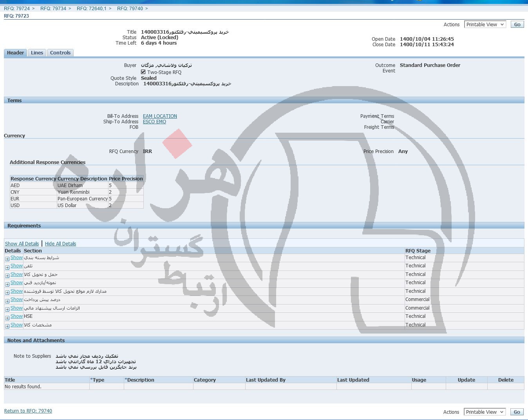Screen dimensions: 528x420
Task: Switch to the Header tab
Action: 15,53
